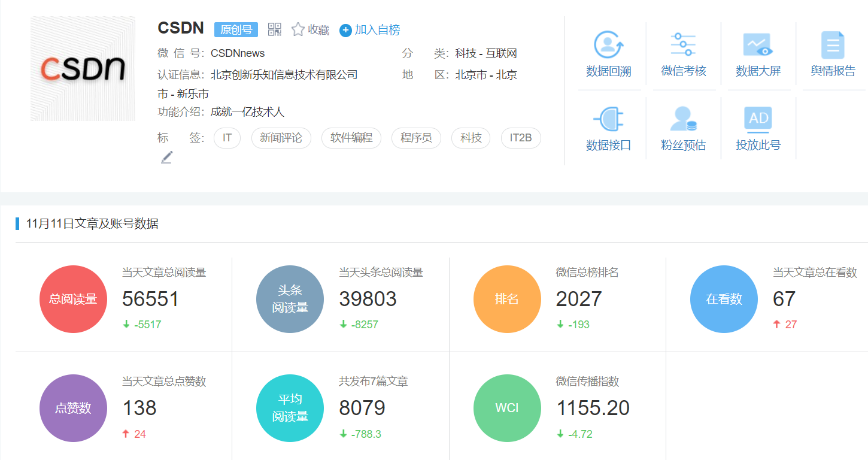Click the 投放此号 AD icon
The image size is (868, 460).
[758, 117]
